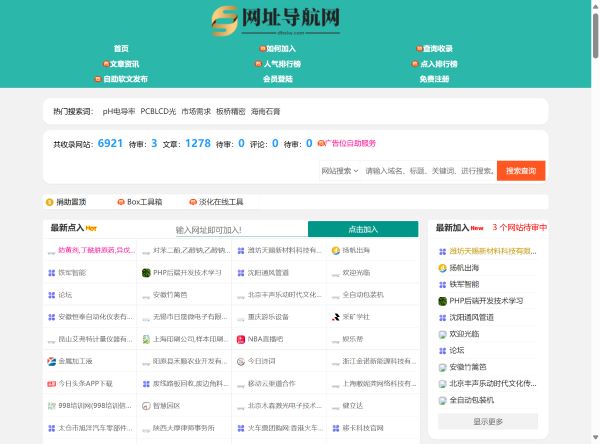Click the icon before 人气排行榜
This screenshot has height=444, width=600.
pos(259,64)
